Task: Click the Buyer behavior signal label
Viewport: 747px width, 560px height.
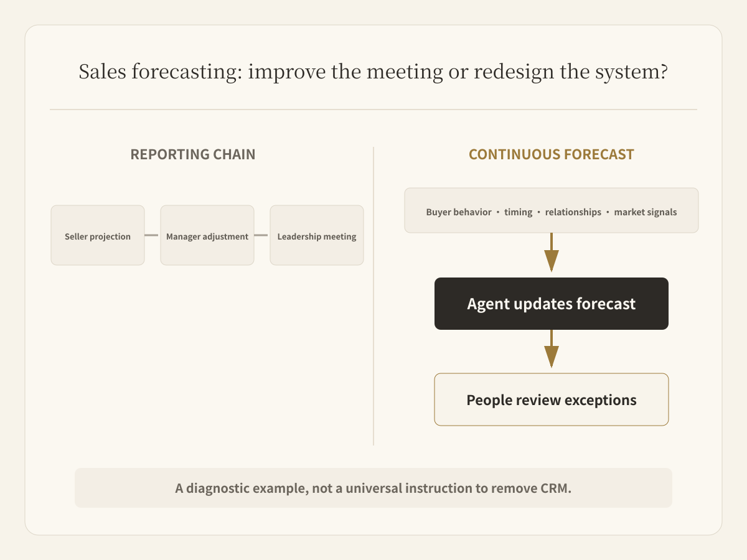Action: (459, 212)
